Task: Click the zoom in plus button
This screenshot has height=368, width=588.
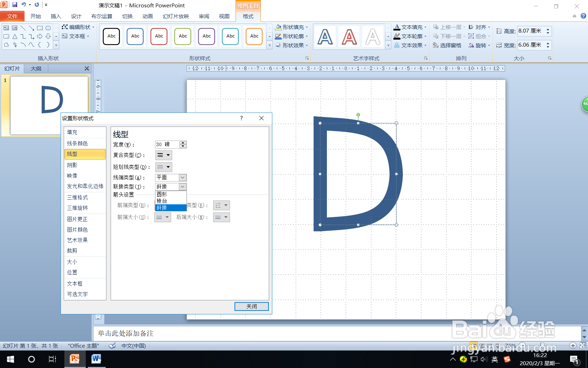Action: (x=573, y=346)
